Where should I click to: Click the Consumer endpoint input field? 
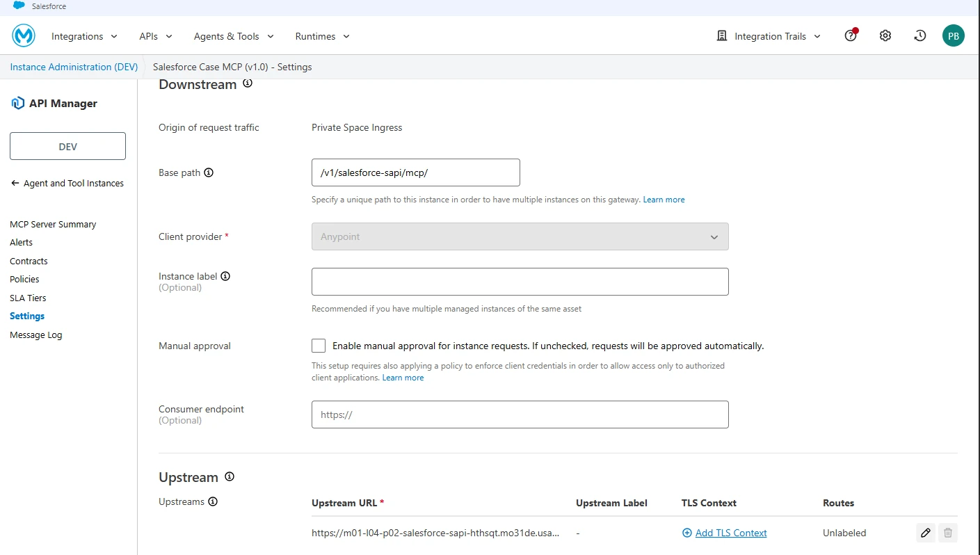[520, 415]
